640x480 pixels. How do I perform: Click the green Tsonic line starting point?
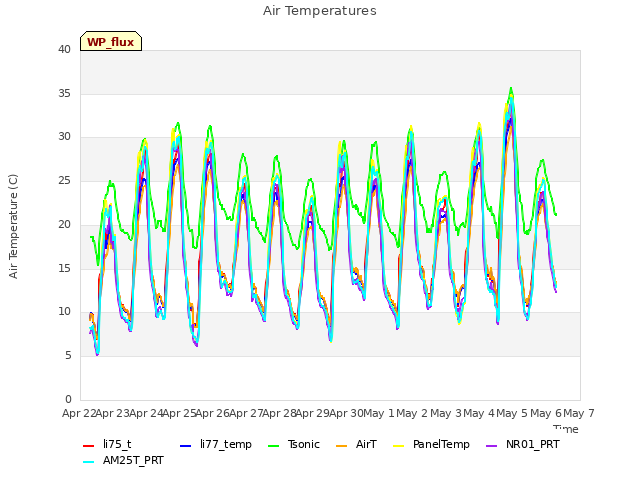tap(91, 237)
